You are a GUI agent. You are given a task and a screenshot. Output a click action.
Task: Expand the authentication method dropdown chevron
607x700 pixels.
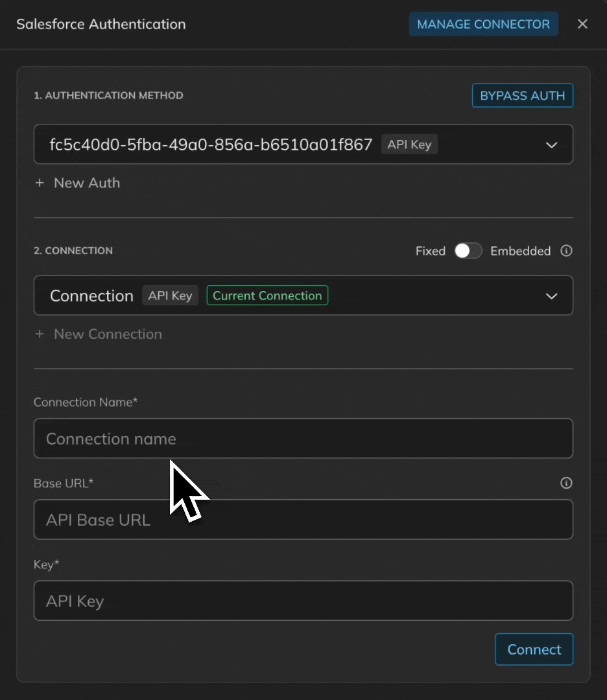pos(552,145)
